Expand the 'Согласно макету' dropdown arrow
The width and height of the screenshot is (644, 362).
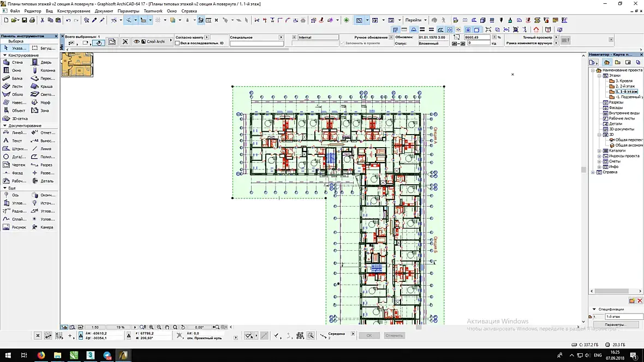point(207,38)
